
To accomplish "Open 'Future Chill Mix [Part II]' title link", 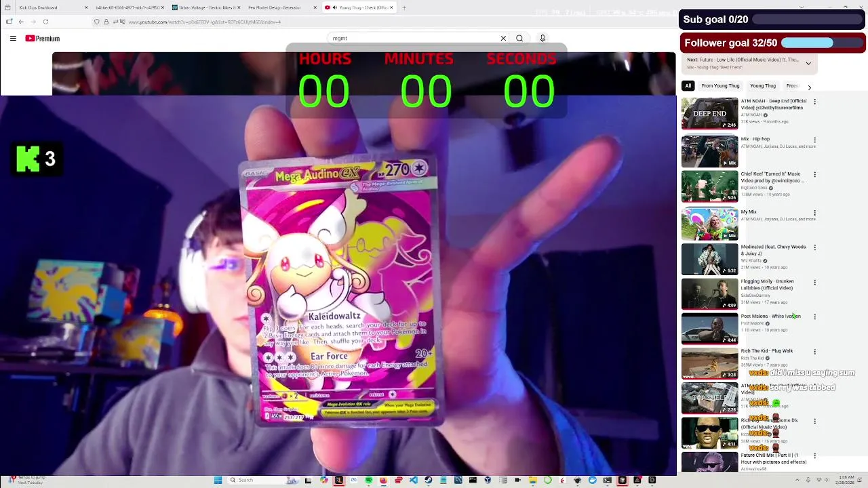I will point(774,459).
